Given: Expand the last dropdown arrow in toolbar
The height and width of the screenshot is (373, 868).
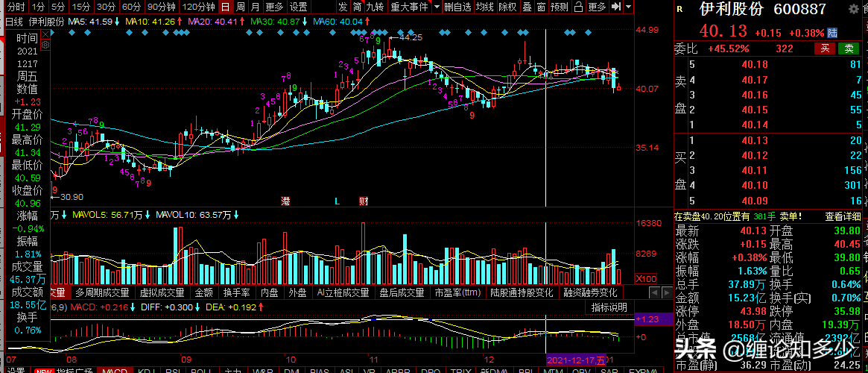Looking at the screenshot, I should [x=628, y=7].
